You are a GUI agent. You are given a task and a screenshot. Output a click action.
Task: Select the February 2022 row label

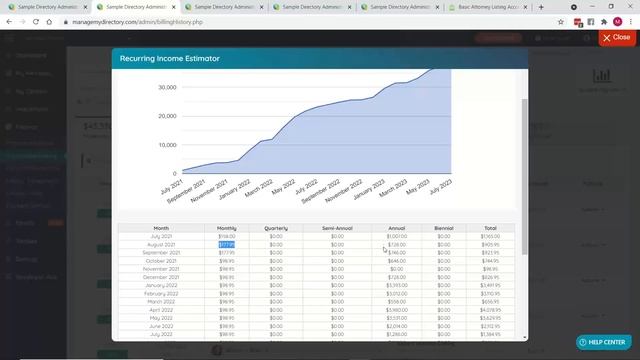point(161,293)
